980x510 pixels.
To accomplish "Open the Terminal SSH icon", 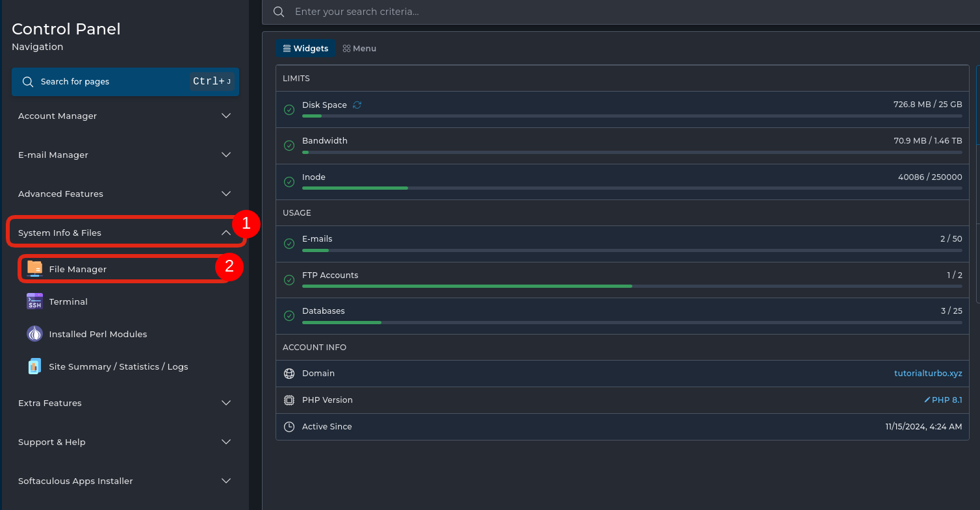I will 34,301.
